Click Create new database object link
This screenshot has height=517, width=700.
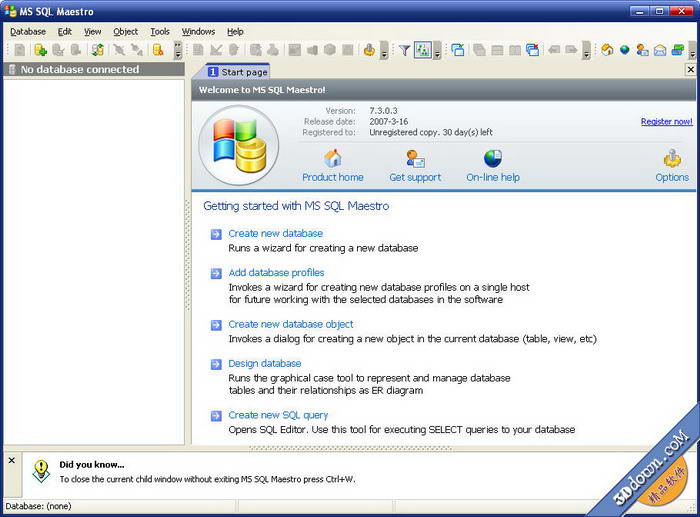(291, 325)
